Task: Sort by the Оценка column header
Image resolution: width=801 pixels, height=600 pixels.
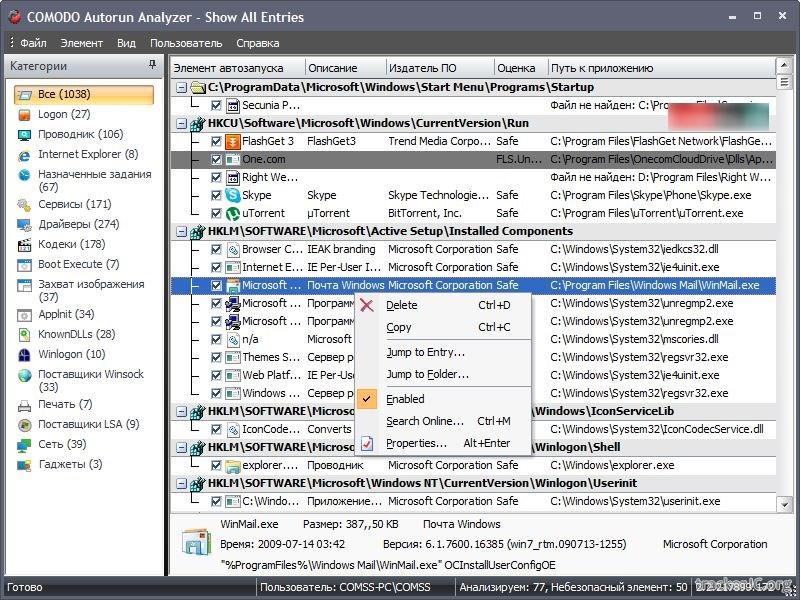Action: [x=516, y=68]
